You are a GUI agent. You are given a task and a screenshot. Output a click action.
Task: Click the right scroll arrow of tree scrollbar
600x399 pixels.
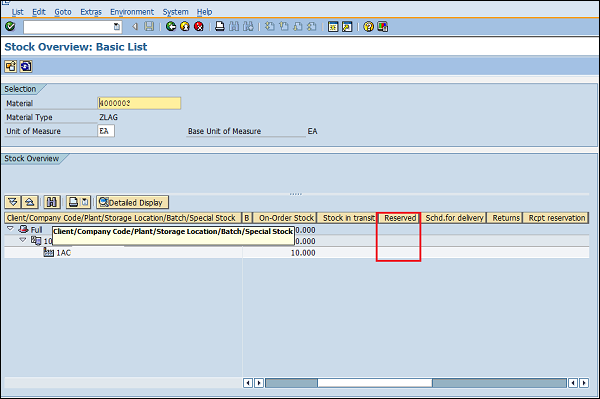pyautogui.click(x=259, y=383)
